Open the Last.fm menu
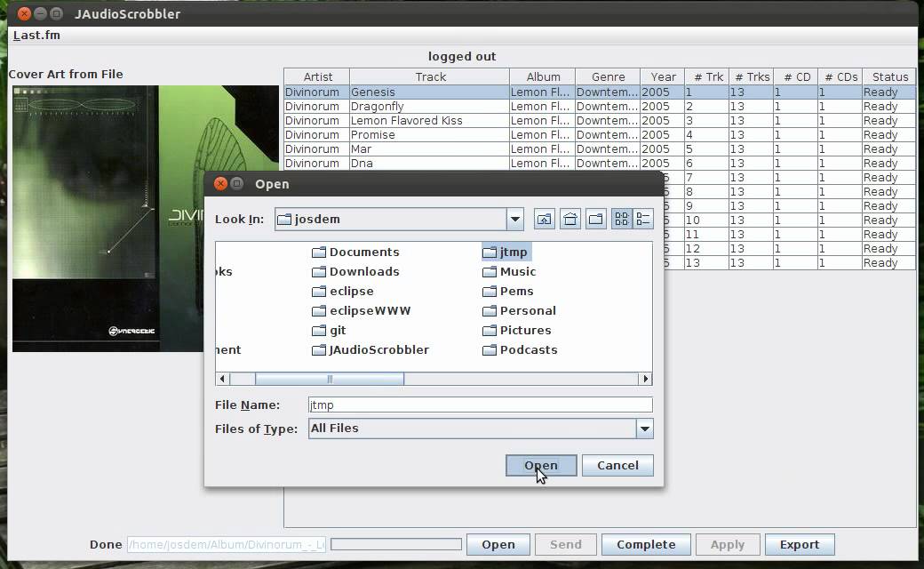The width and height of the screenshot is (924, 569). coord(36,36)
